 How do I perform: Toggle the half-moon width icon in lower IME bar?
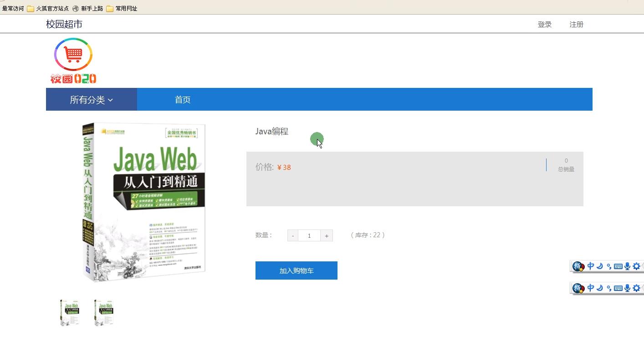coord(600,288)
